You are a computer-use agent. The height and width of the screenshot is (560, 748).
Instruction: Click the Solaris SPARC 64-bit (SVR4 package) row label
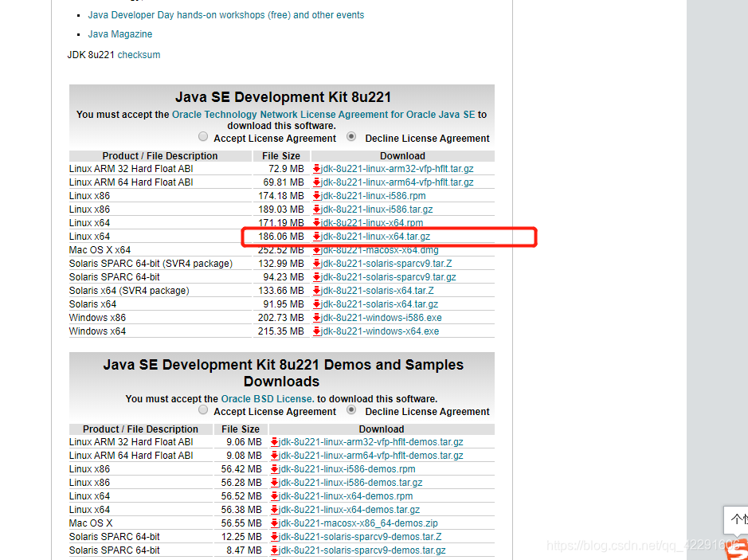(151, 264)
